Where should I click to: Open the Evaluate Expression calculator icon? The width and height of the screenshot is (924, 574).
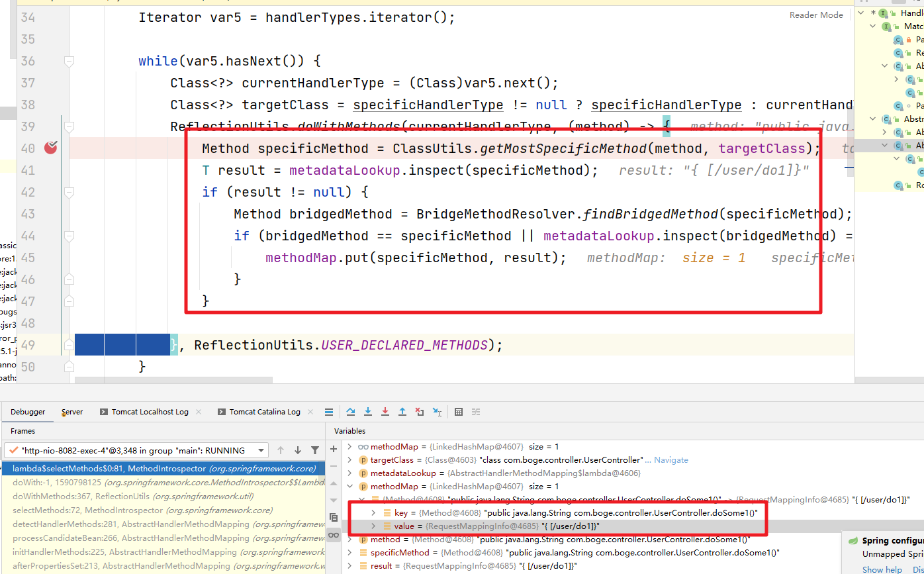click(x=459, y=412)
